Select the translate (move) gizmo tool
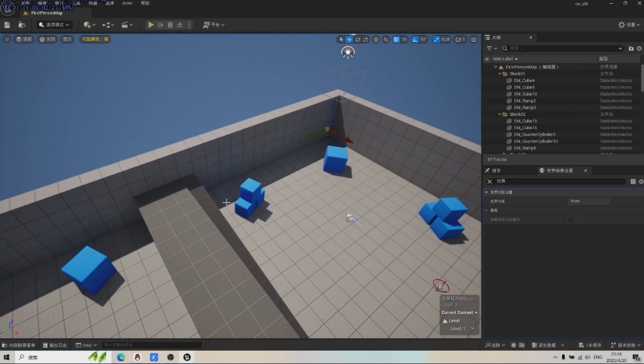This screenshot has height=364, width=644. click(x=349, y=39)
